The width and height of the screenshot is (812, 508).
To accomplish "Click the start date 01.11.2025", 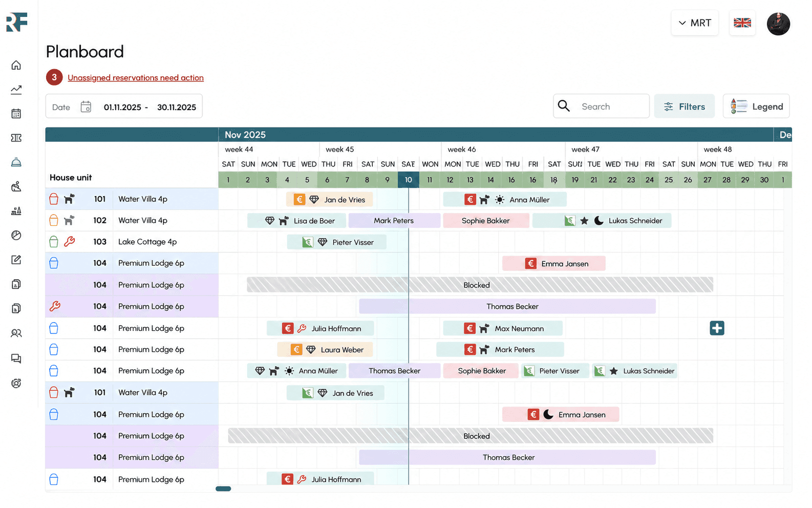I will coord(122,107).
